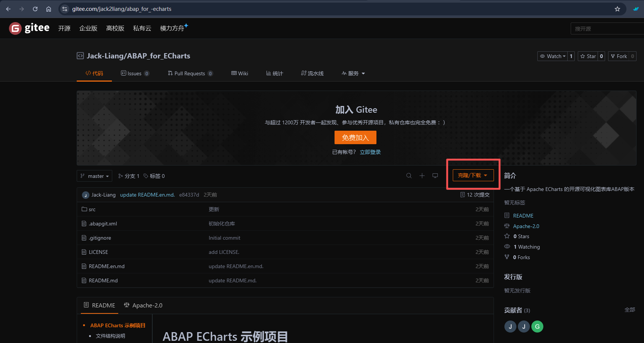Screen dimensions: 644x343
Task: Open 统计 statistics tab
Action: pyautogui.click(x=275, y=73)
